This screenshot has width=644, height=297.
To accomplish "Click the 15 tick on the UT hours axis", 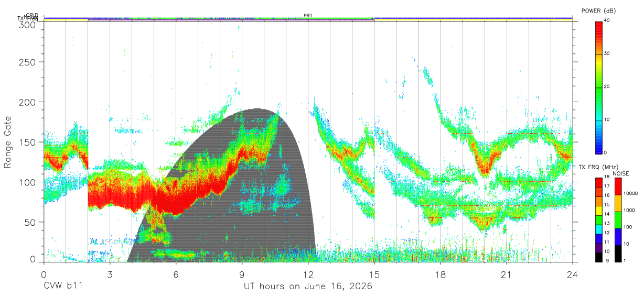I will pos(374,274).
